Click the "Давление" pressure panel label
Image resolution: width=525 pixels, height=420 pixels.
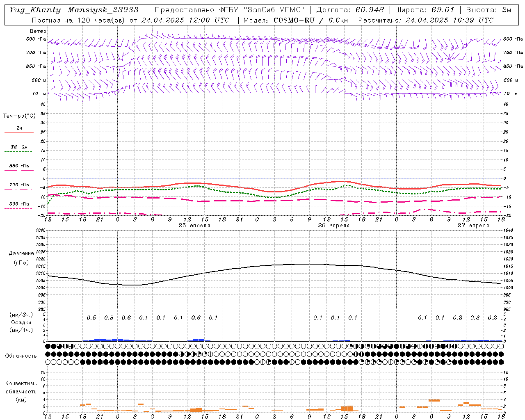[x=21, y=253]
